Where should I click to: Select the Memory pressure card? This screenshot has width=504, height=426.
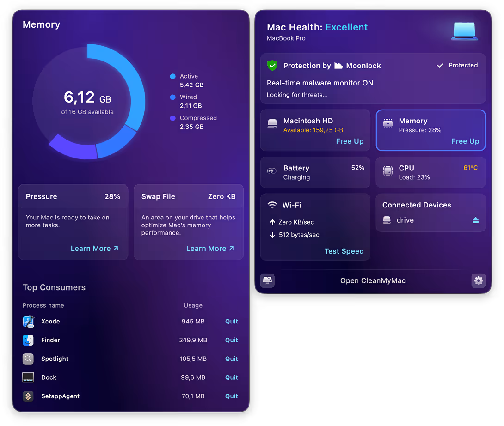point(431,130)
